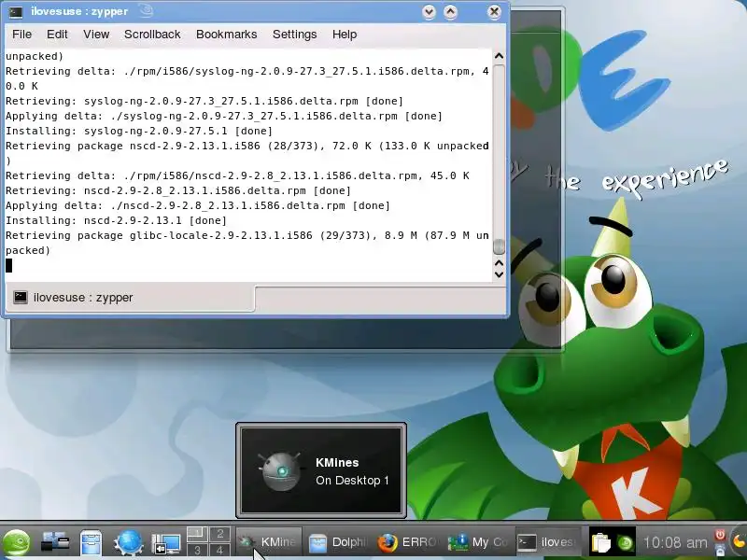Screen dimensions: 747x560
Task: Click 'Applying delta: ./nscd-2.9-2.8' line
Action: 198,205
